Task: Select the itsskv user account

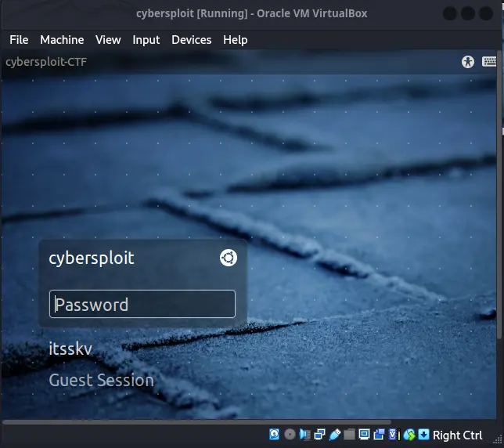Action: click(70, 349)
